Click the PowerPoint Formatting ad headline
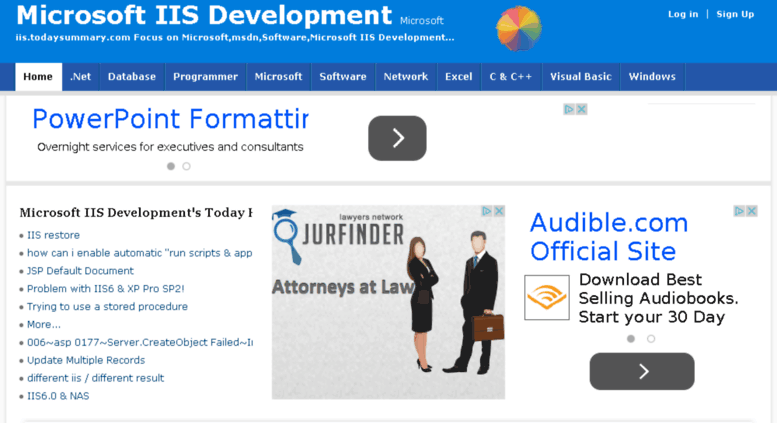This screenshot has height=423, width=777. pos(170,119)
